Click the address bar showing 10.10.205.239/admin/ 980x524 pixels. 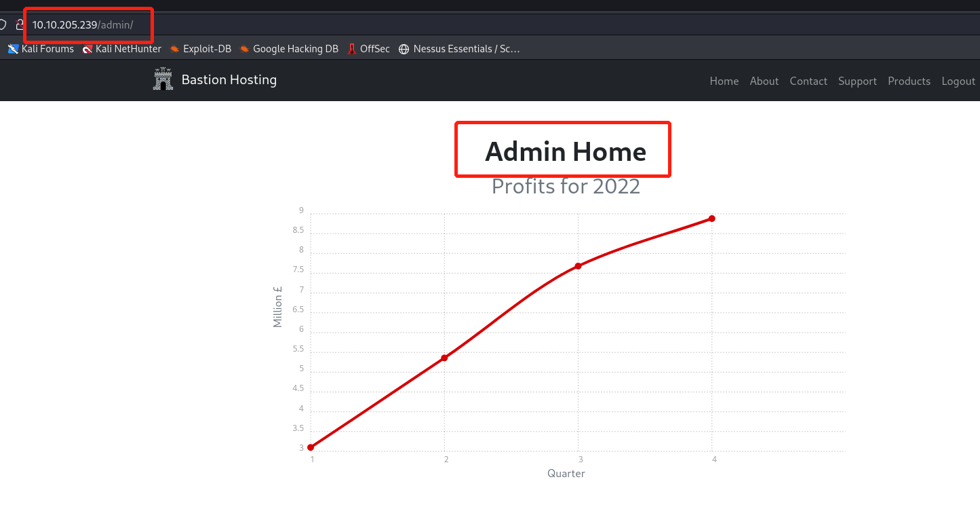click(x=83, y=25)
